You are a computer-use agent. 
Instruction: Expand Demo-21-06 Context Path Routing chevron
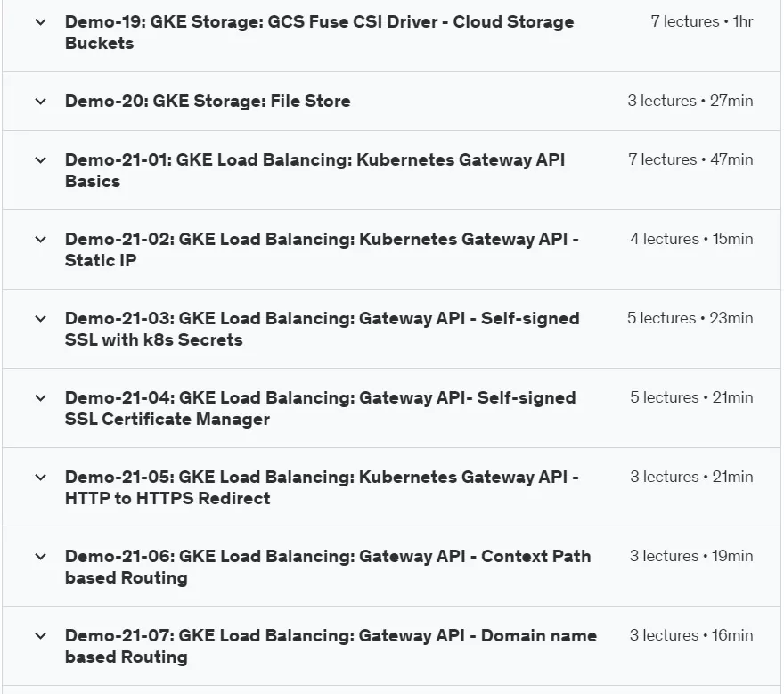click(40, 557)
